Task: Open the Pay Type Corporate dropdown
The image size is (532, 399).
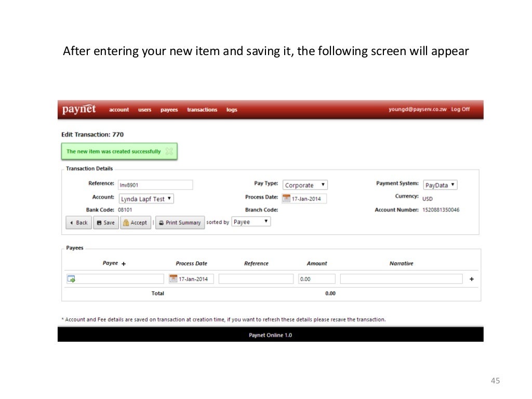Action: pos(304,185)
